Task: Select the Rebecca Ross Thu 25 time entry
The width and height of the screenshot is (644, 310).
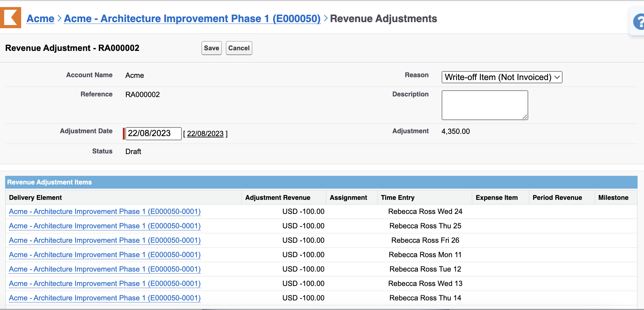Action: pos(425,226)
